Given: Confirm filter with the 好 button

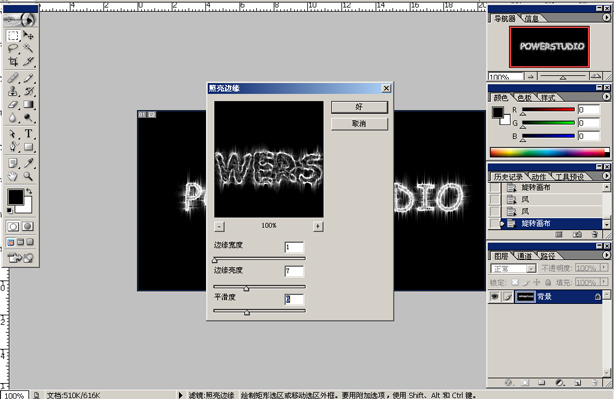Looking at the screenshot, I should click(x=359, y=107).
